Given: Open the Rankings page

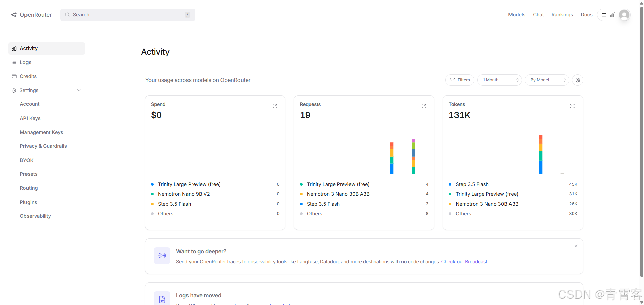Looking at the screenshot, I should [562, 15].
